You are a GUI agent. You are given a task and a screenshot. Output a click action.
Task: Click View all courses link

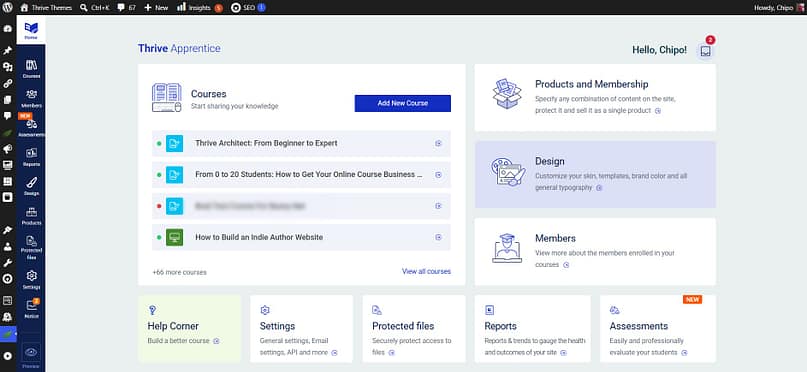point(426,271)
